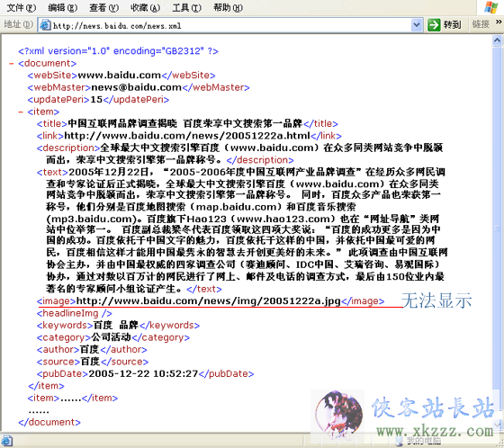Click the news@baidu.com webMaster value

[137, 87]
